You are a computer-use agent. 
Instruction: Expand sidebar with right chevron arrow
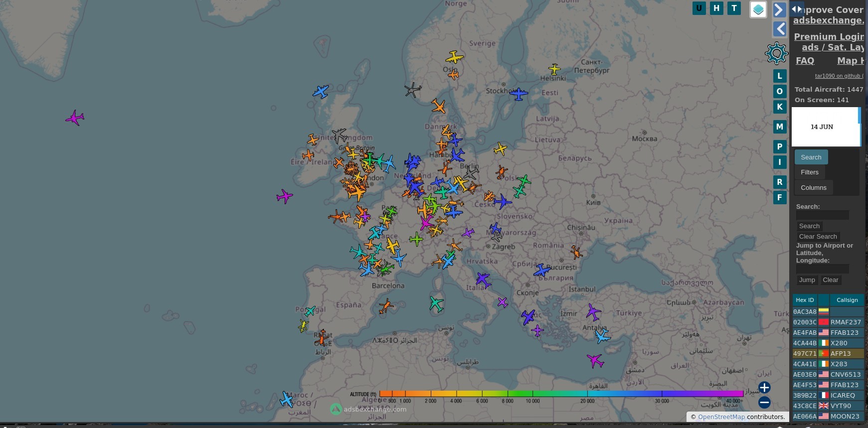[779, 9]
